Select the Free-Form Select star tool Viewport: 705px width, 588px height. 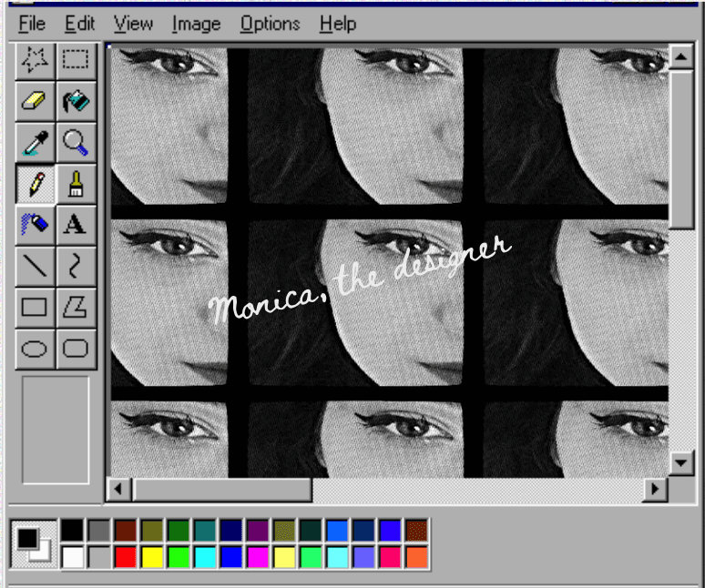coord(35,61)
